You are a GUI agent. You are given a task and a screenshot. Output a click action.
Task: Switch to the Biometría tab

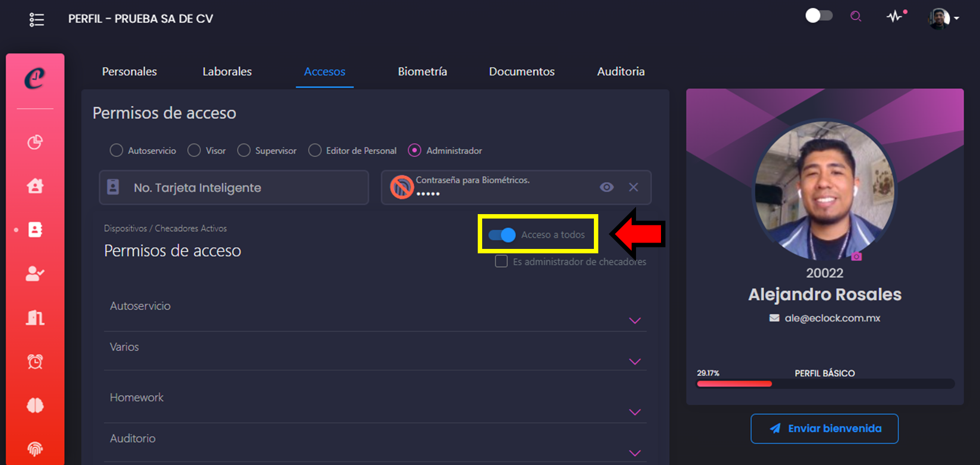pyautogui.click(x=422, y=72)
